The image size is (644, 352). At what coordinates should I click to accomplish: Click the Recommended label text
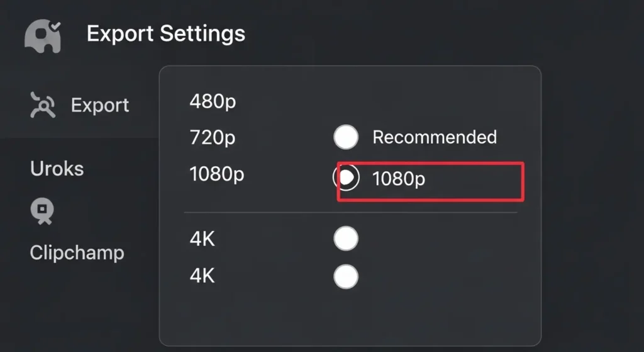(435, 137)
